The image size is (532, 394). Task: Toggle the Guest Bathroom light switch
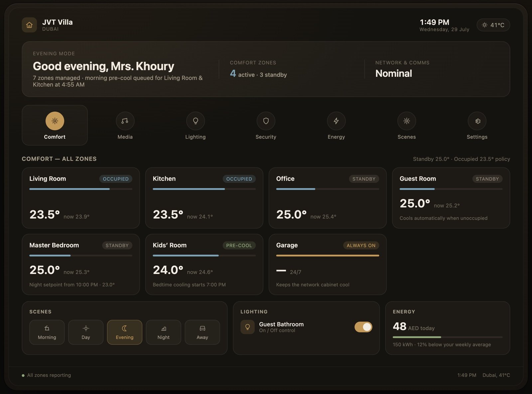click(x=363, y=327)
